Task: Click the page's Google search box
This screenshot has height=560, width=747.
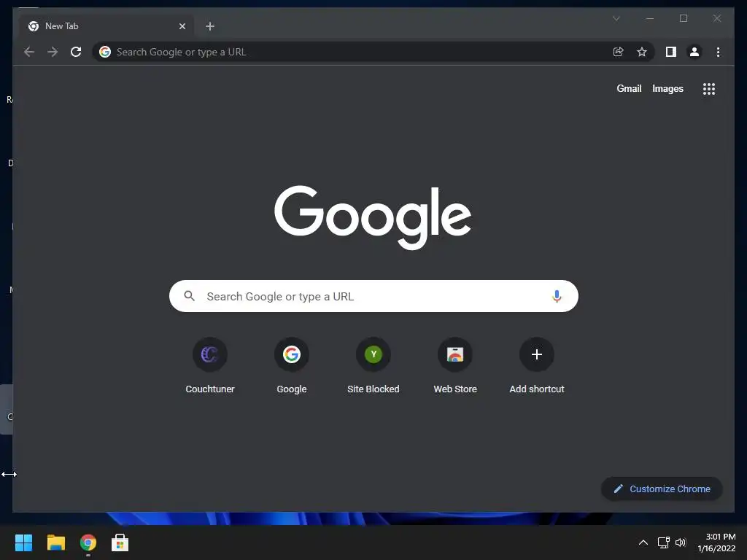Action: click(373, 296)
